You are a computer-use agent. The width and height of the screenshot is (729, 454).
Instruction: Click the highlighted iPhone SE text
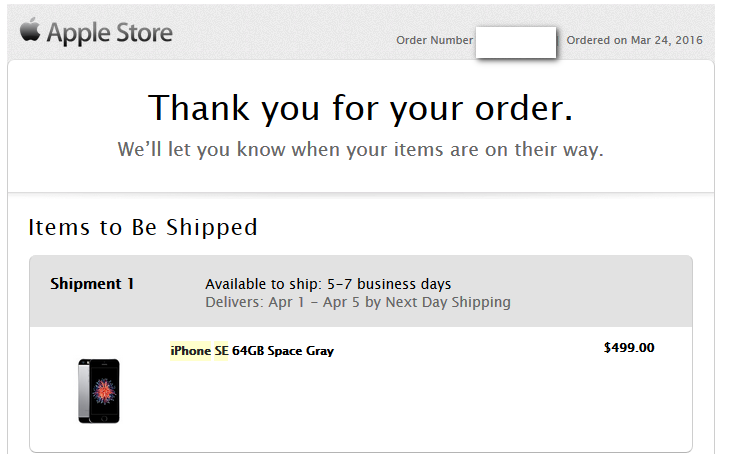tap(199, 351)
